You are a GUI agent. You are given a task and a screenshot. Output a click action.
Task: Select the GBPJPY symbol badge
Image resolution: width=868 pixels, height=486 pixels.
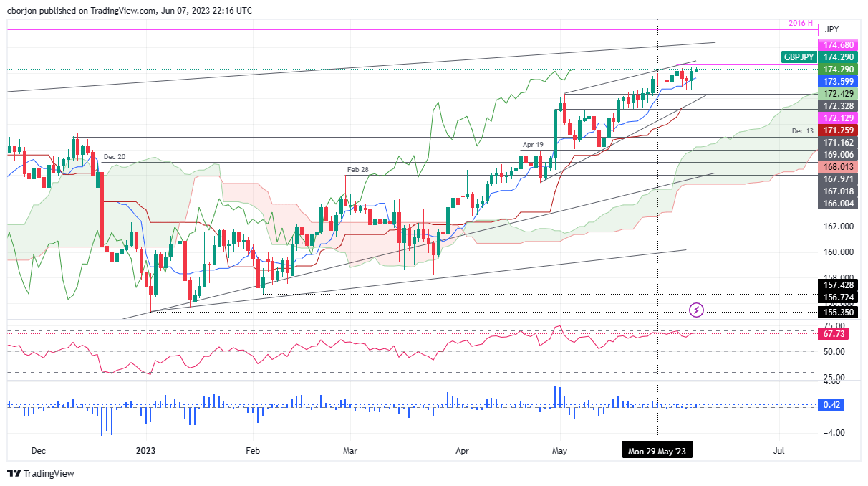pos(797,57)
